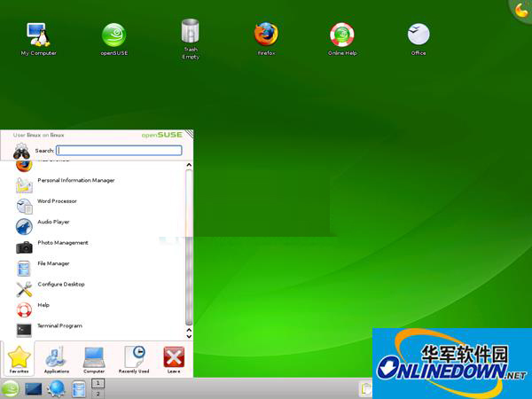The width and height of the screenshot is (532, 399).
Task: Click in the menu Search field
Action: (120, 151)
